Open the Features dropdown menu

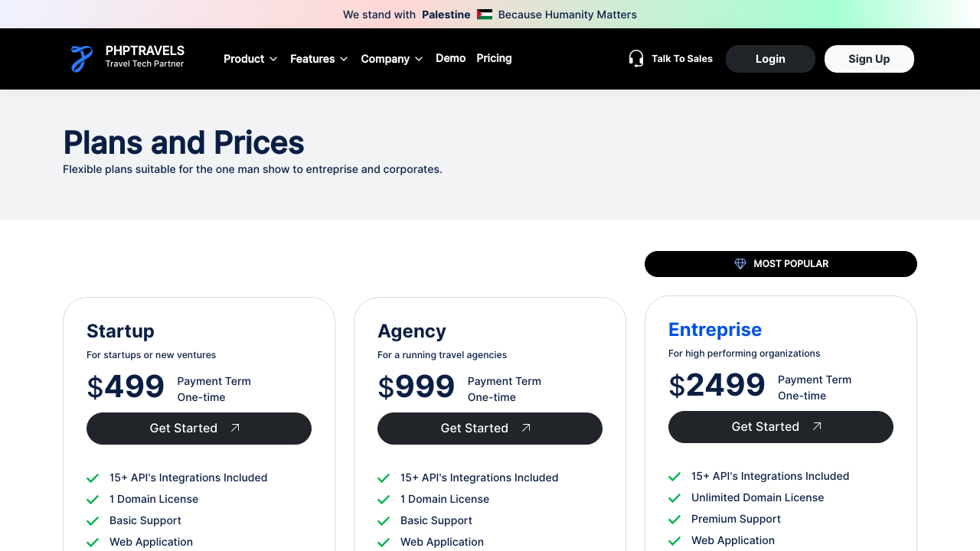[318, 59]
